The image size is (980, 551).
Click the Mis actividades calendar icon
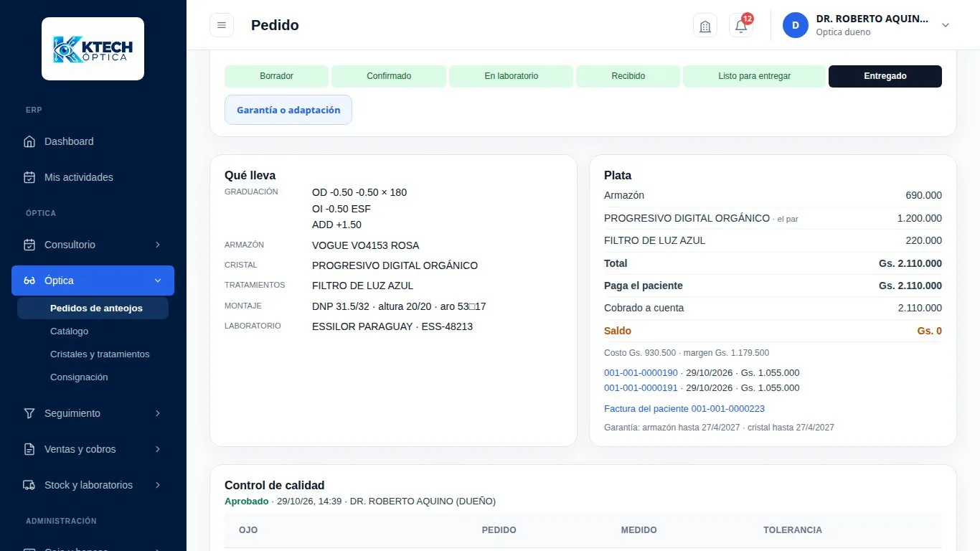29,177
